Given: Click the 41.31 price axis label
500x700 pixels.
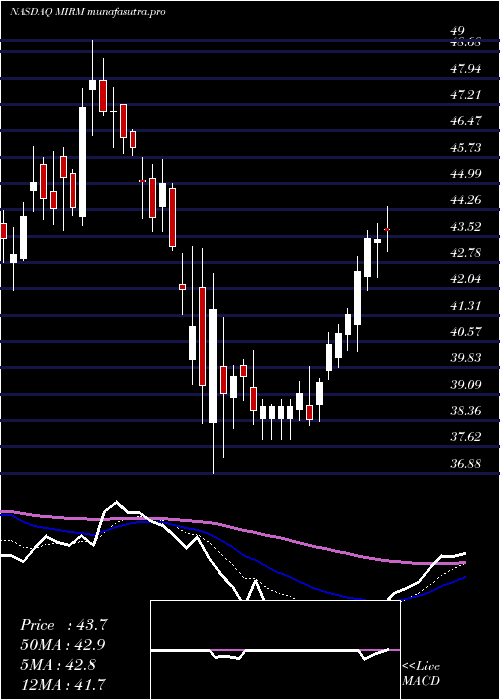Looking at the screenshot, I should 466,305.
